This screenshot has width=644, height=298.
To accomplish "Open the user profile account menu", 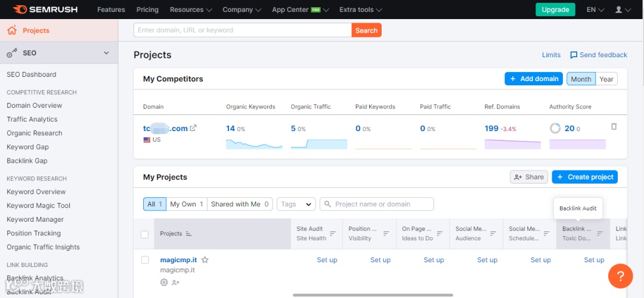I will [x=623, y=10].
